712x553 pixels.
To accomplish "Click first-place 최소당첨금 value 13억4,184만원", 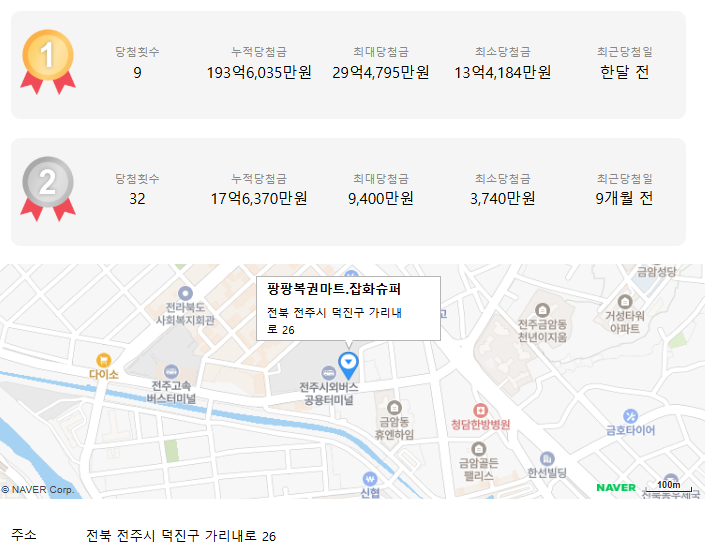I will [503, 72].
